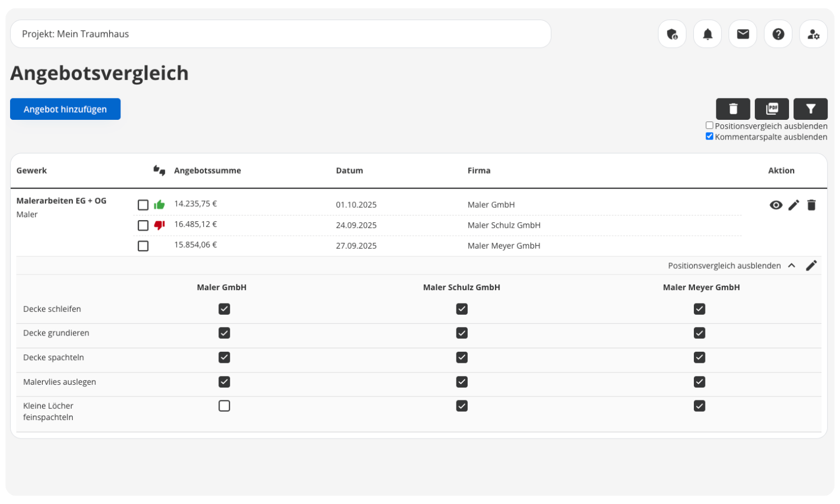Image resolution: width=840 pixels, height=504 pixels.
Task: Open user account settings icon
Action: click(x=813, y=34)
